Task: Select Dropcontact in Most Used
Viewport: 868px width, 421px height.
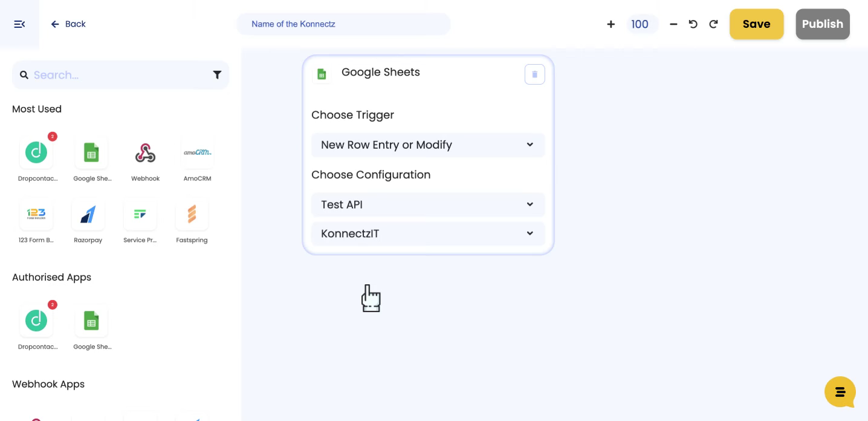Action: coord(36,153)
